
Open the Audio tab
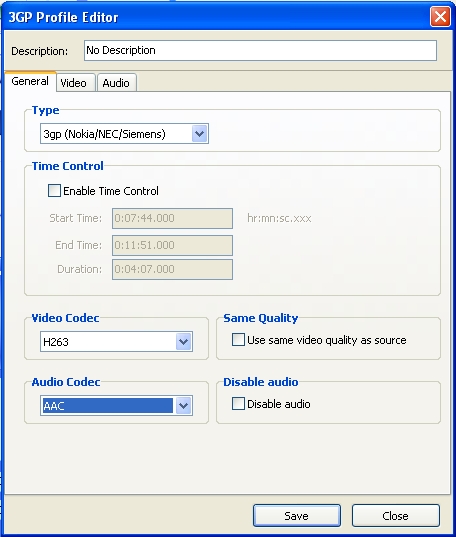(116, 83)
